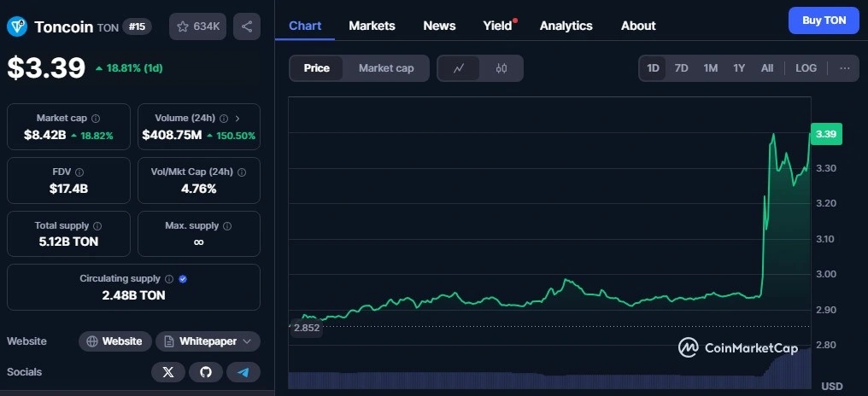Open the chart more options ellipsis
This screenshot has width=868, height=396.
pyautogui.click(x=845, y=68)
